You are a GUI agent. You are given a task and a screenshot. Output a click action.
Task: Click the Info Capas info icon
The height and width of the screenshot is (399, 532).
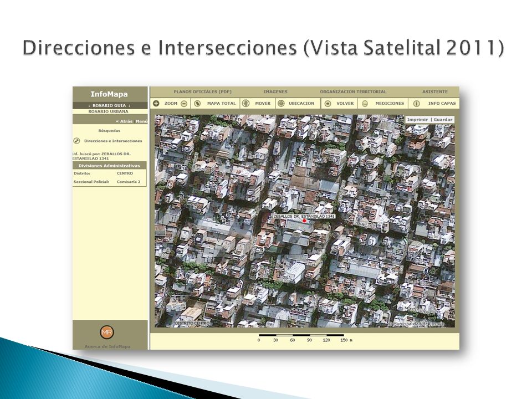coord(417,104)
